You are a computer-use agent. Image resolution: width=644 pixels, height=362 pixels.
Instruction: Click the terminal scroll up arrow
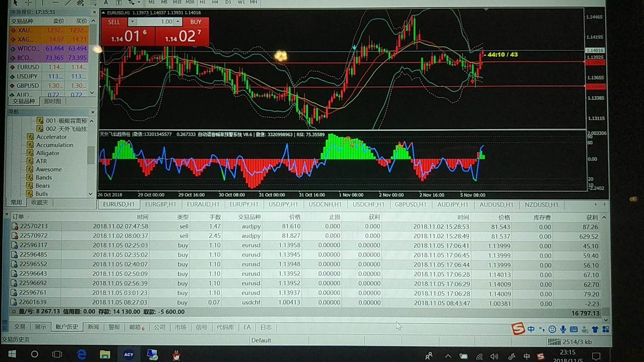point(604,218)
